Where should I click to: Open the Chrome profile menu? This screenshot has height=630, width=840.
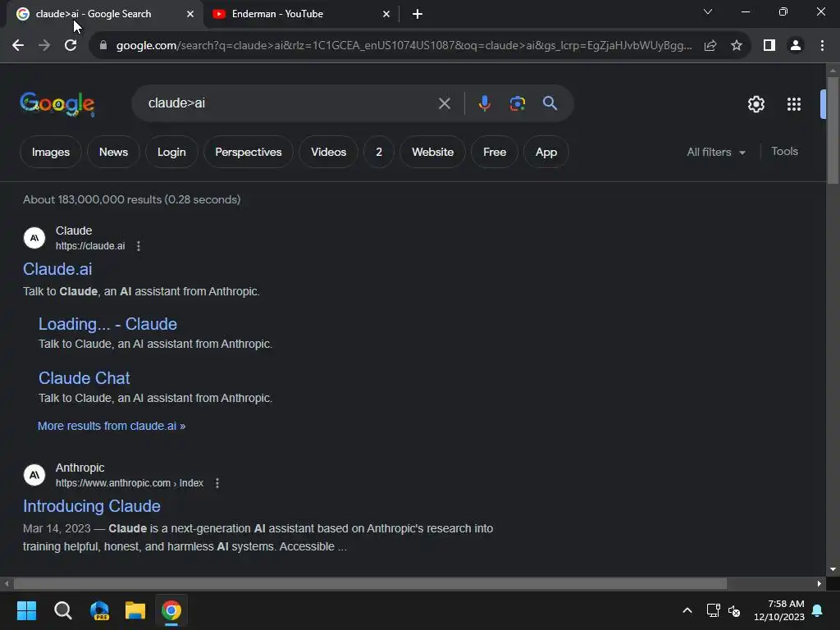tap(796, 46)
